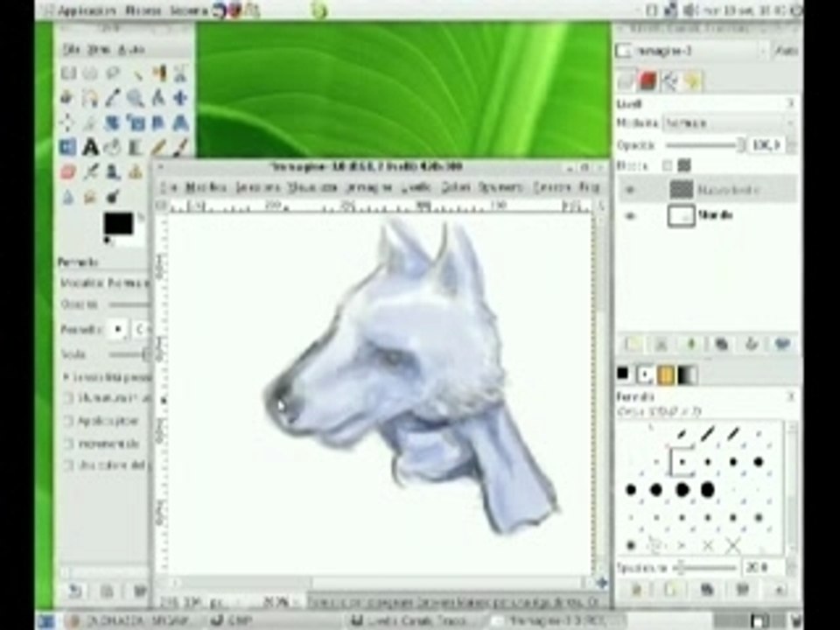
Task: Open the Modifica menu in image window
Action: coord(206,187)
